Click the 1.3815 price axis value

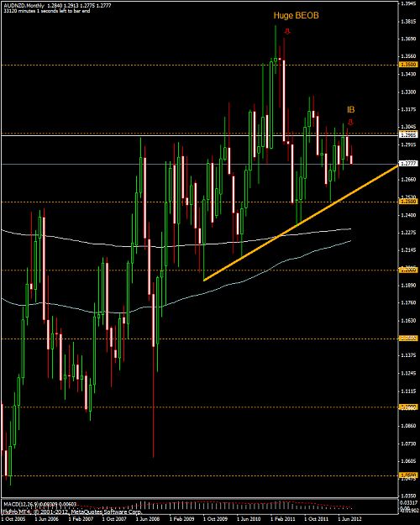tap(408, 22)
